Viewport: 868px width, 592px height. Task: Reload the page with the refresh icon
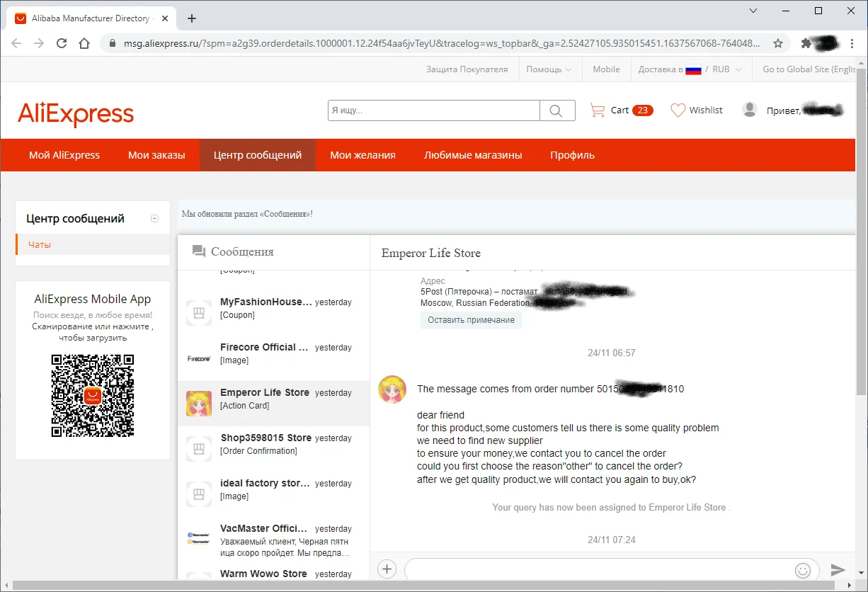pyautogui.click(x=62, y=43)
